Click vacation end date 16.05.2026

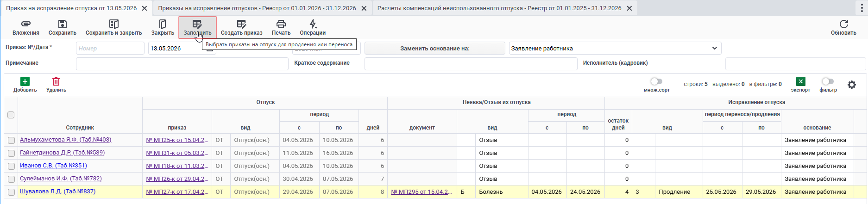[x=339, y=153]
